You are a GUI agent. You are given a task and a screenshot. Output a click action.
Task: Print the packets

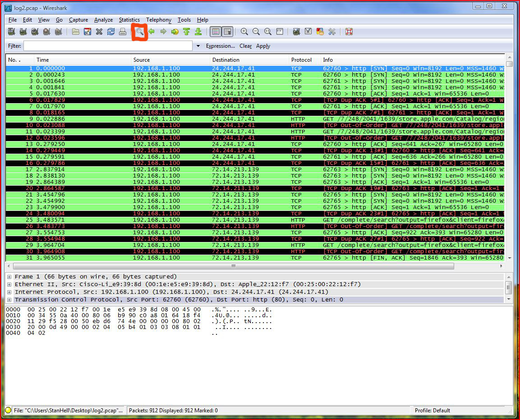tap(123, 32)
